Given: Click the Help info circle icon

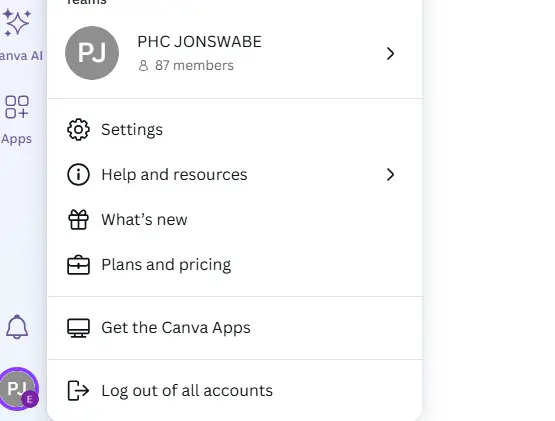Looking at the screenshot, I should [x=78, y=175].
